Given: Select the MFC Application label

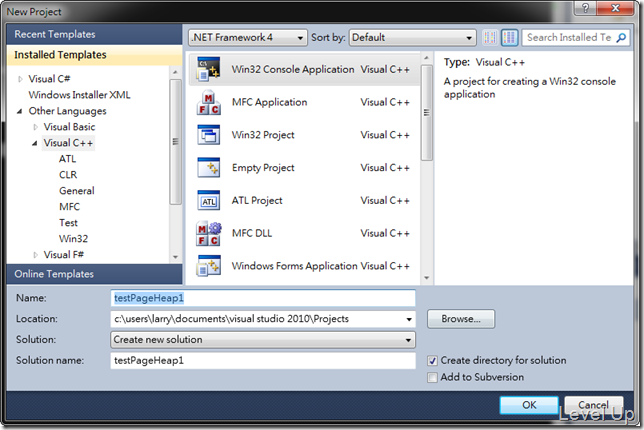Looking at the screenshot, I should (269, 102).
